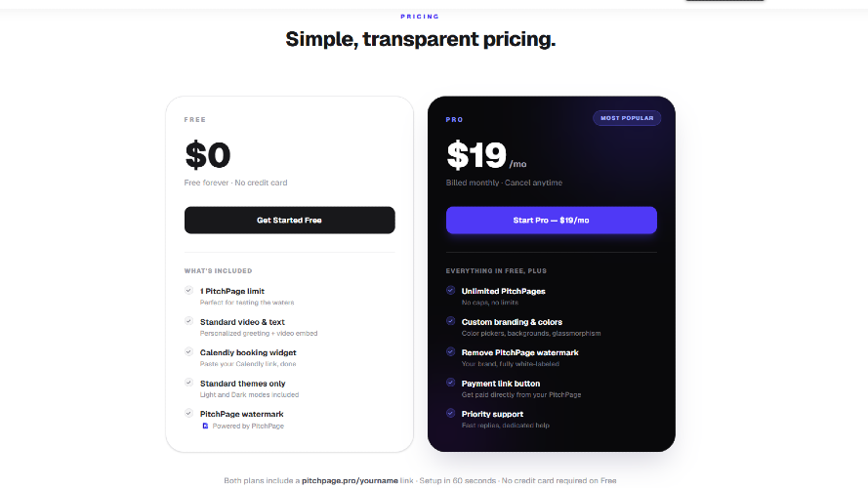Click the check icon beside PitchPage watermark
This screenshot has width=868, height=488.
click(188, 413)
